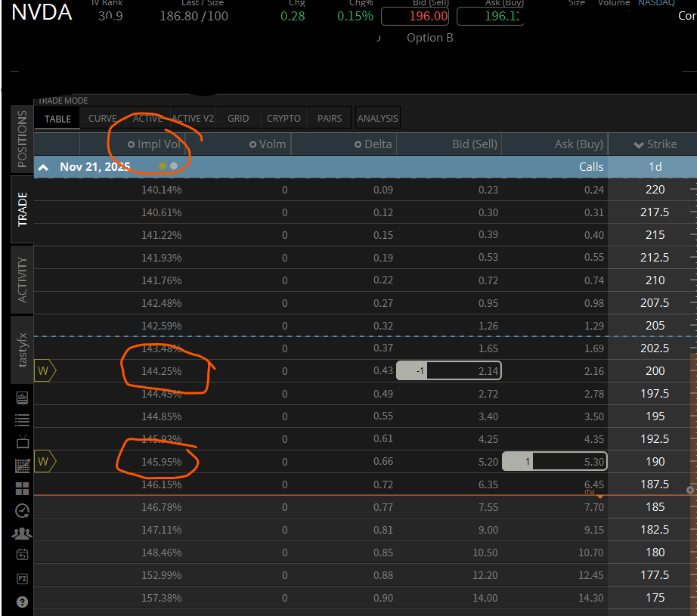Click bid price 0.30 on the 217.5 strike
The image size is (697, 616).
click(488, 212)
